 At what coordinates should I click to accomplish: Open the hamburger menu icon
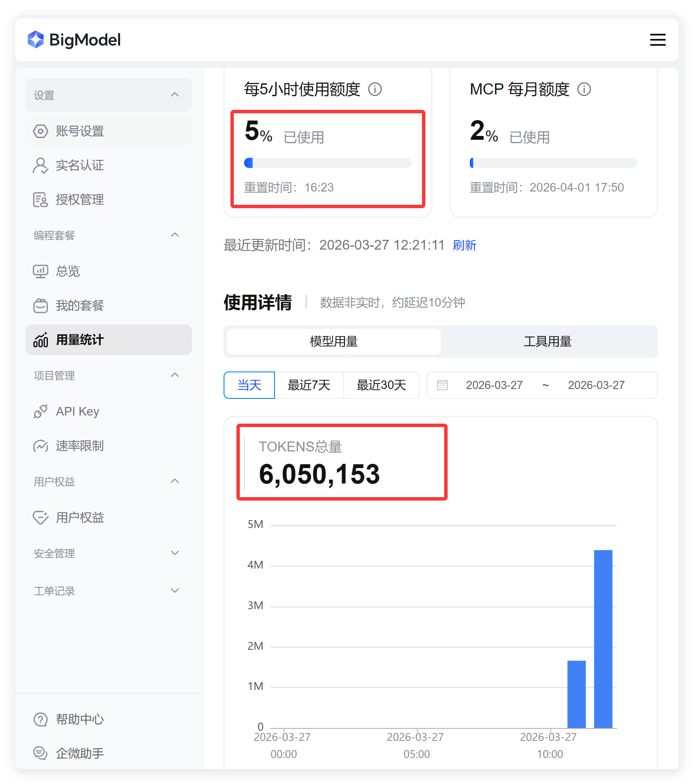[x=658, y=40]
